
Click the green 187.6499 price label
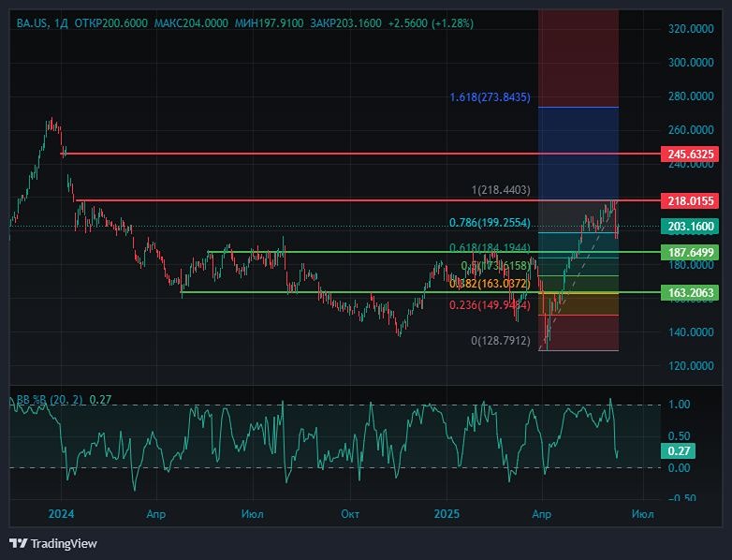pyautogui.click(x=691, y=252)
